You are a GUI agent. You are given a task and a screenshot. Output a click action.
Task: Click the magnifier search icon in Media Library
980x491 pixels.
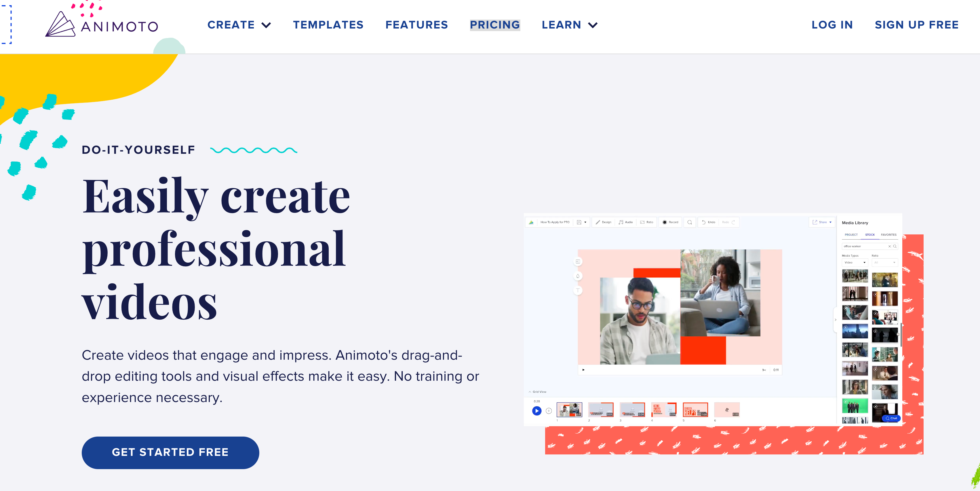[x=895, y=246]
